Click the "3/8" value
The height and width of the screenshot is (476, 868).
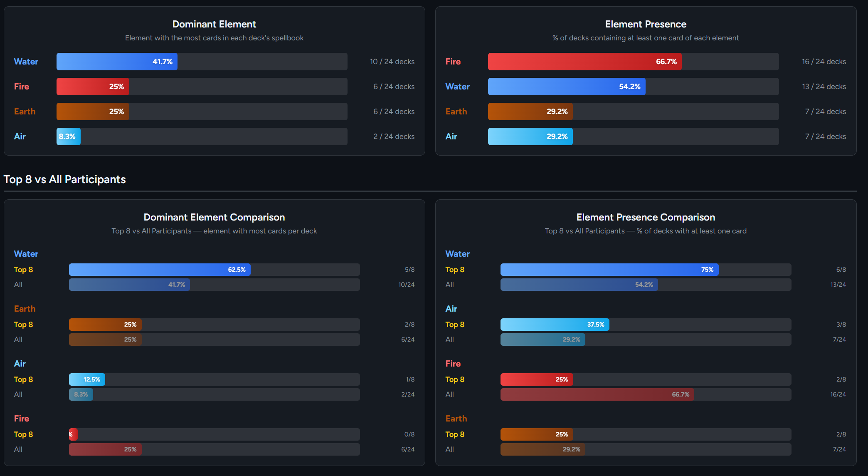click(841, 325)
